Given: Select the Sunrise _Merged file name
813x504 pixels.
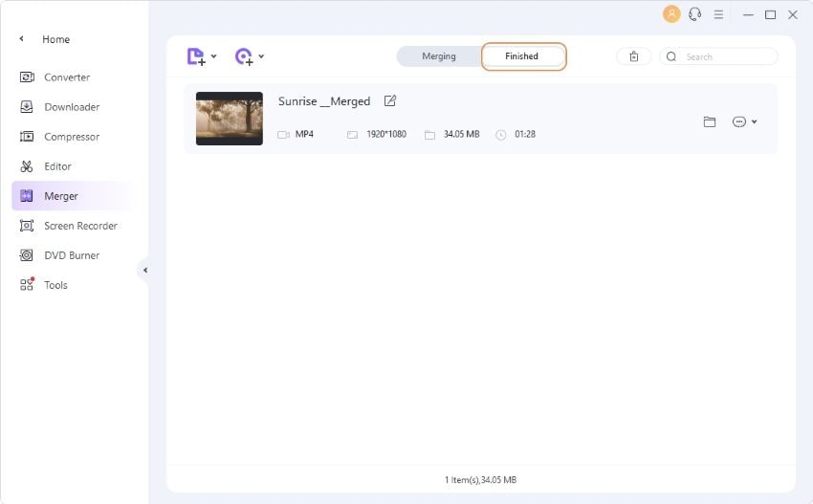Looking at the screenshot, I should pos(324,101).
